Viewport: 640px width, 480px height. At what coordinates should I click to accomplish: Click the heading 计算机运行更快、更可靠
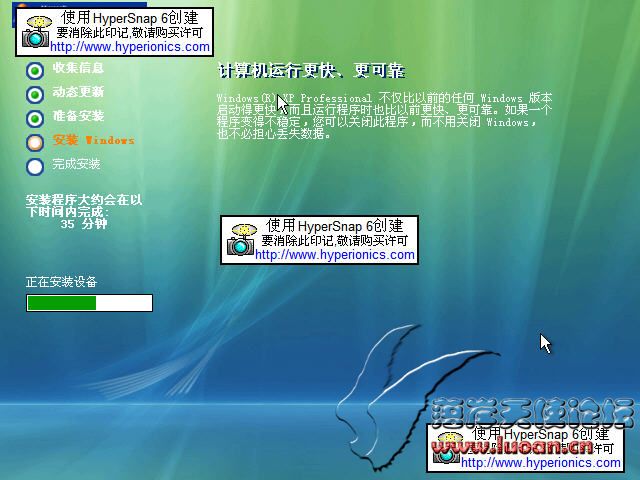311,71
